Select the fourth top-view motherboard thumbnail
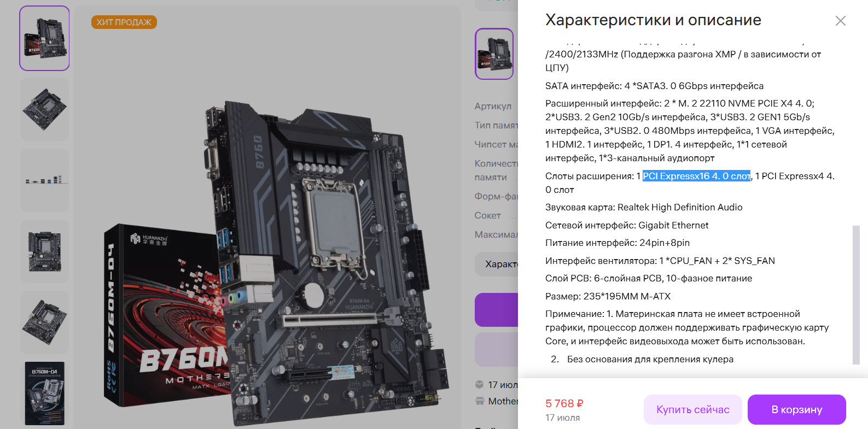Screen dimensions: 868x429 coord(44,251)
